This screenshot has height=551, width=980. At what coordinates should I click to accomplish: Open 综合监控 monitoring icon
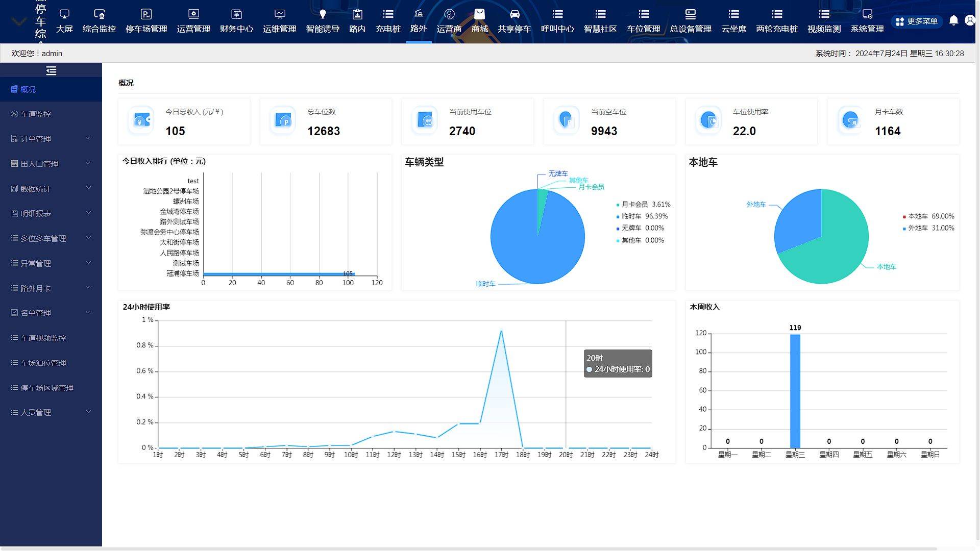pos(99,14)
